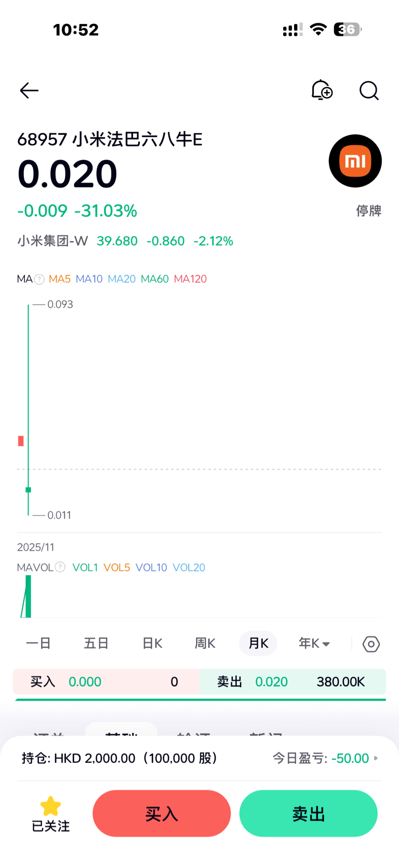Switch to the 日K chart tab

(152, 643)
